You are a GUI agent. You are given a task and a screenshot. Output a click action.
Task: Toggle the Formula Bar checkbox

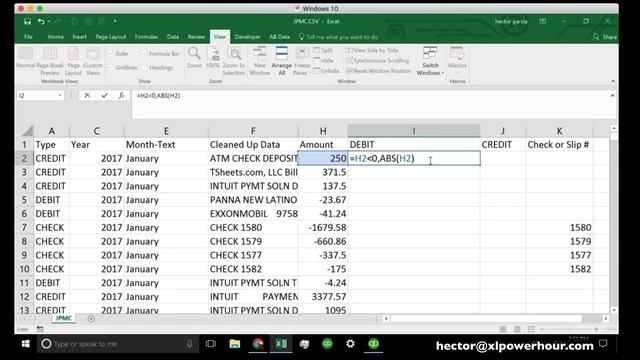pos(144,53)
